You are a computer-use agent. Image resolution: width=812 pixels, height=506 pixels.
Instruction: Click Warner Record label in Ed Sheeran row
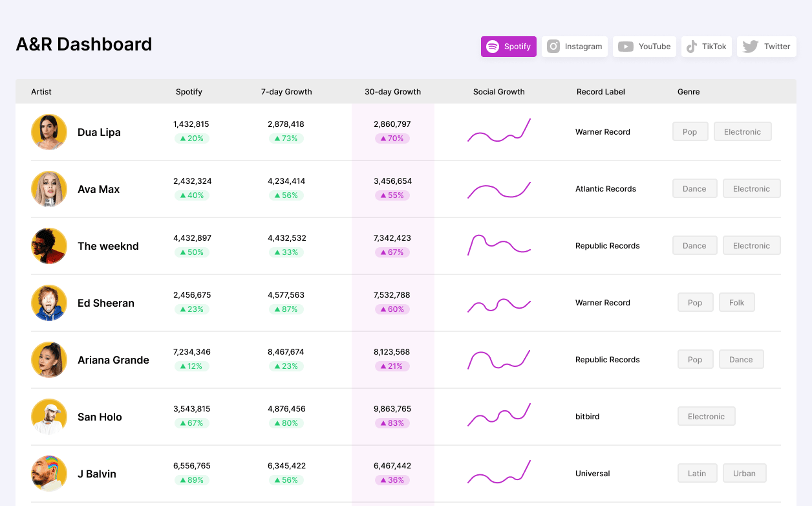point(603,303)
